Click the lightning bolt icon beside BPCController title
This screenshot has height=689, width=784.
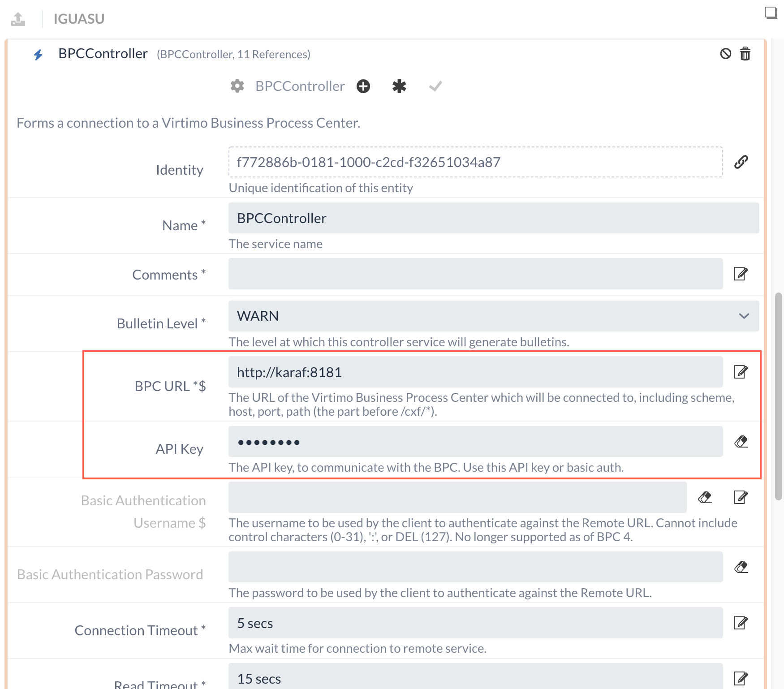(38, 55)
